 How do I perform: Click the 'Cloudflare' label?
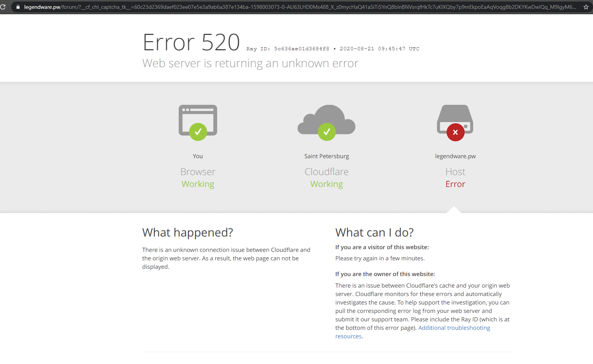(327, 172)
